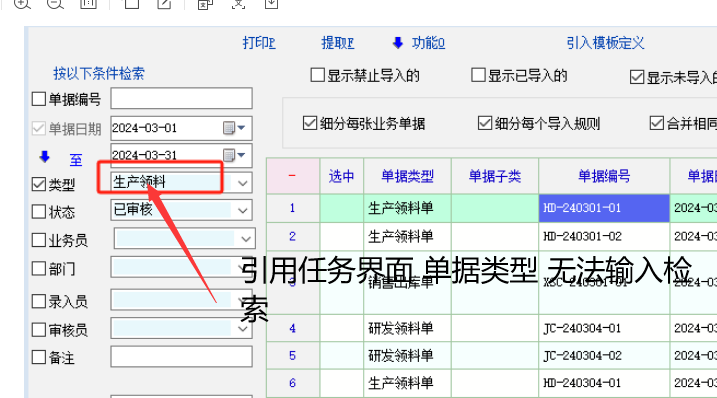The image size is (717, 398).
Task: Enable the 状态 filter checkbox
Action: tap(39, 212)
